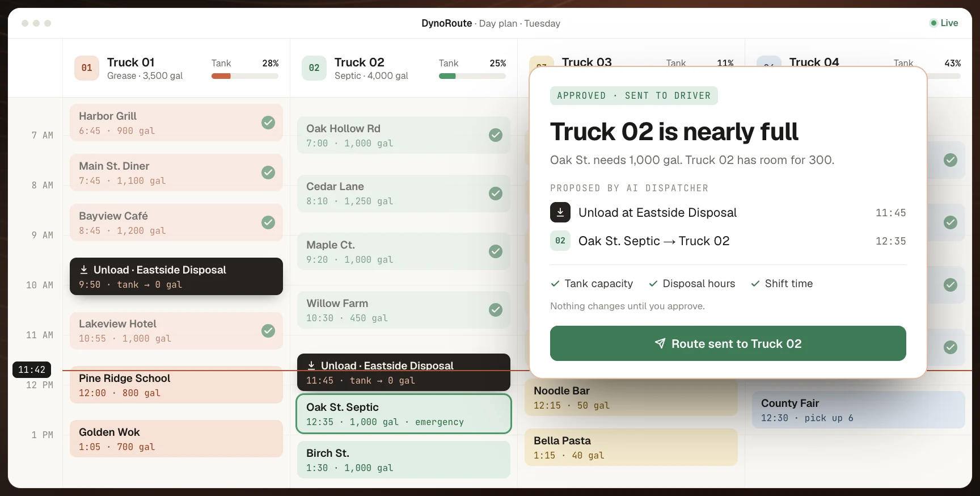Click the "PROPOSED BY AI DISPATCHER" label
This screenshot has height=496, width=980.
click(630, 188)
